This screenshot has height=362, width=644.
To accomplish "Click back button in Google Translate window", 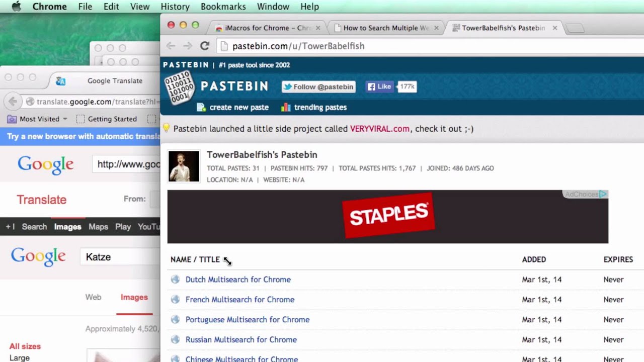I will coord(13,102).
